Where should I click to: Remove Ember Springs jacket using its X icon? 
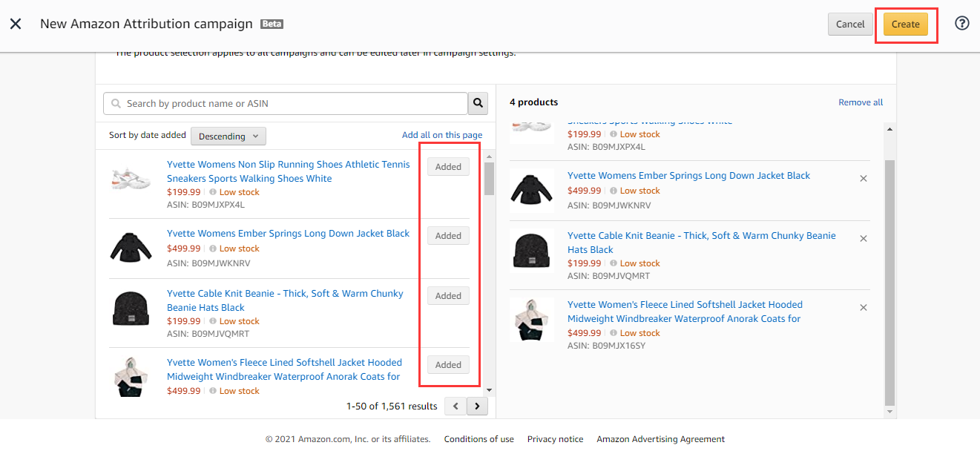point(863,178)
